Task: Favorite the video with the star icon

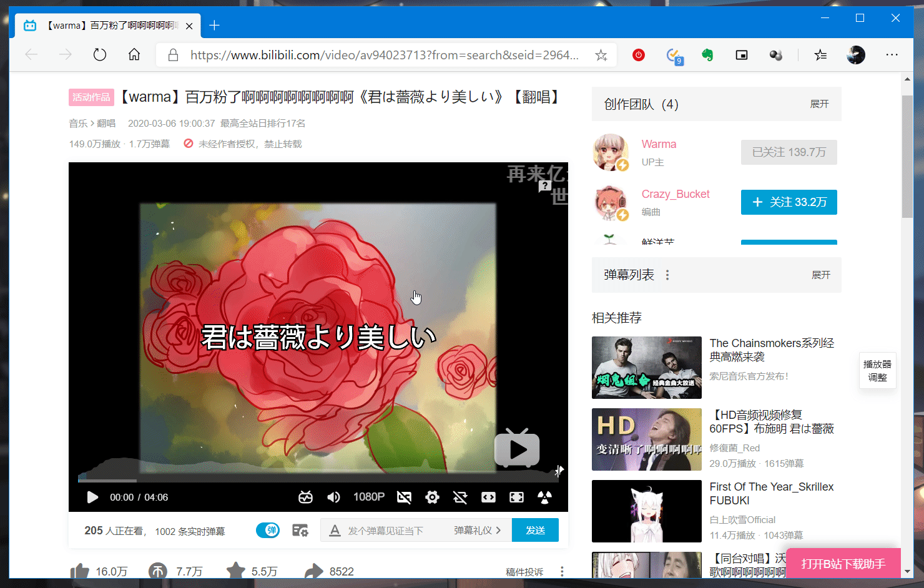Action: point(235,571)
